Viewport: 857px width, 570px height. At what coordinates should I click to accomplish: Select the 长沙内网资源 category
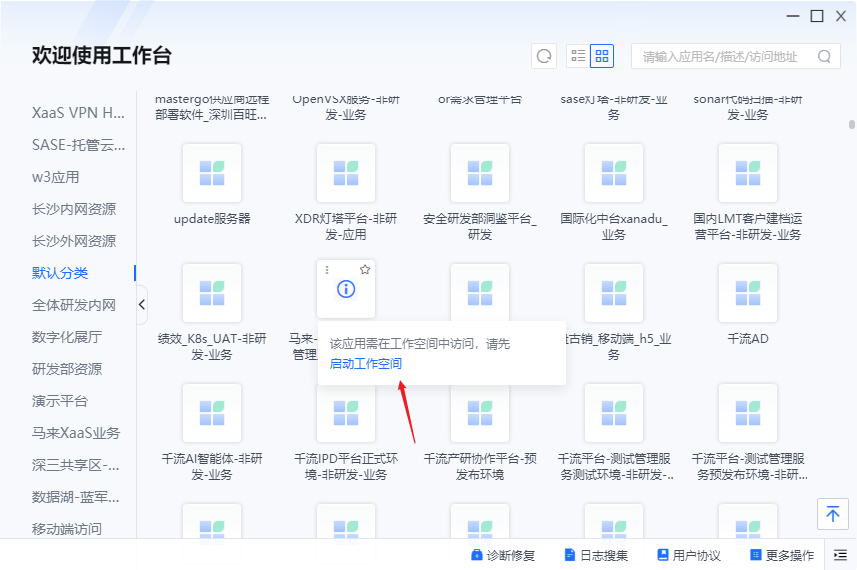tap(74, 209)
